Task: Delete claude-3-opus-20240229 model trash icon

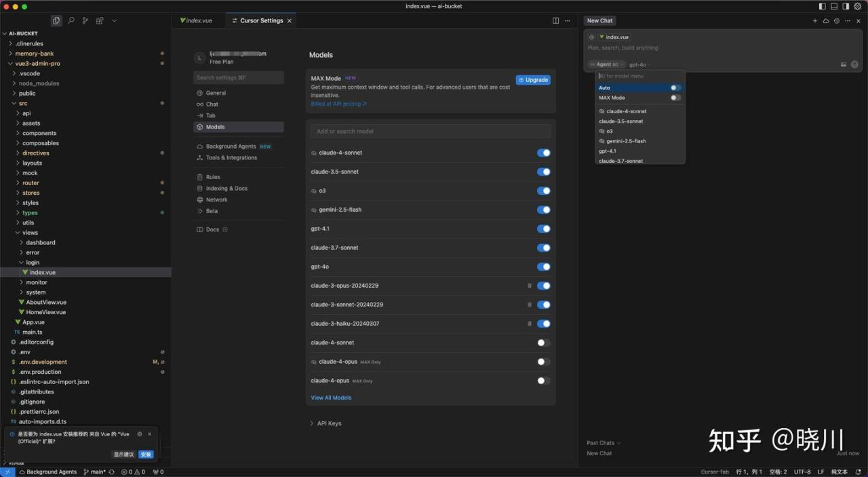Action: [x=530, y=286]
